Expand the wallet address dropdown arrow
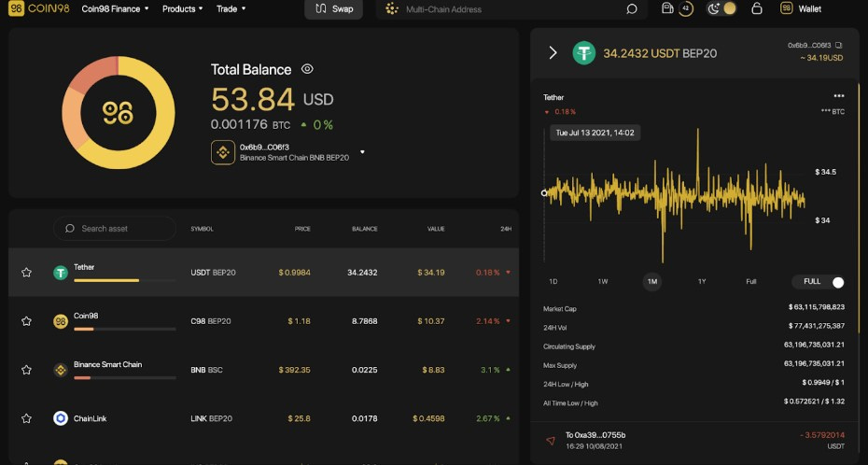Viewport: 868px width, 465px height. point(362,152)
